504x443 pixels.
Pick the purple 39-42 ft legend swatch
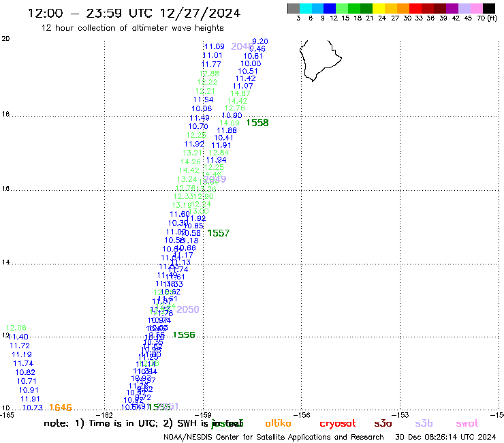point(452,8)
